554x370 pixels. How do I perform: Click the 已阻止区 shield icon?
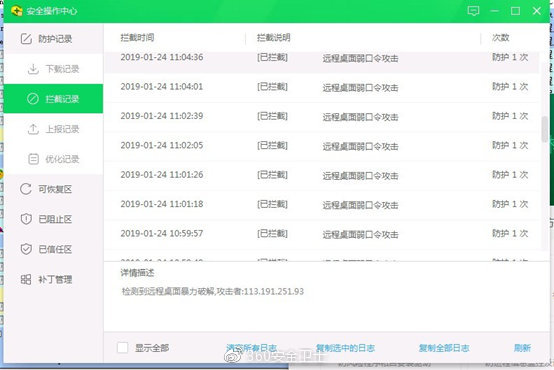pos(26,219)
